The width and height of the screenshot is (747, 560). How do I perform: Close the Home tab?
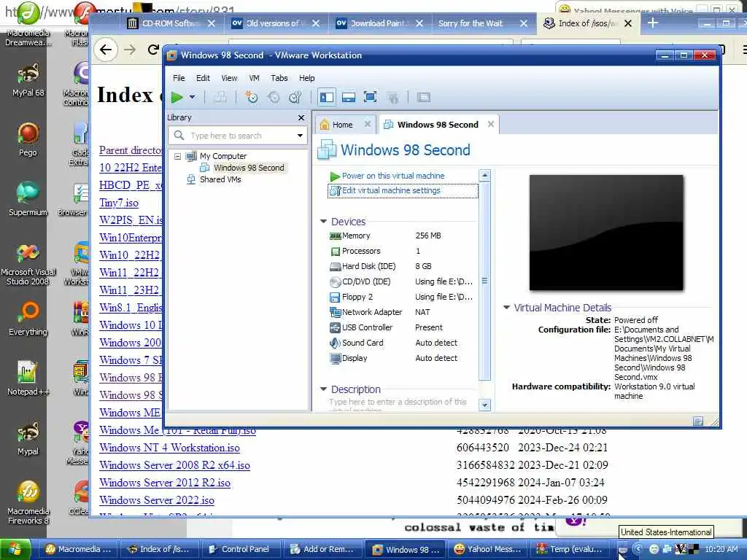[x=368, y=124]
